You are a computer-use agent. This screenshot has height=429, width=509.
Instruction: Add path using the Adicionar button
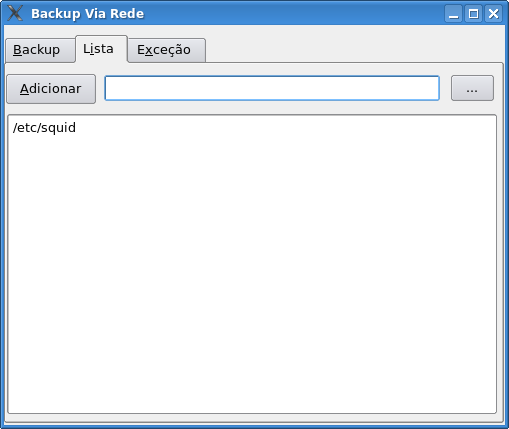(x=51, y=89)
